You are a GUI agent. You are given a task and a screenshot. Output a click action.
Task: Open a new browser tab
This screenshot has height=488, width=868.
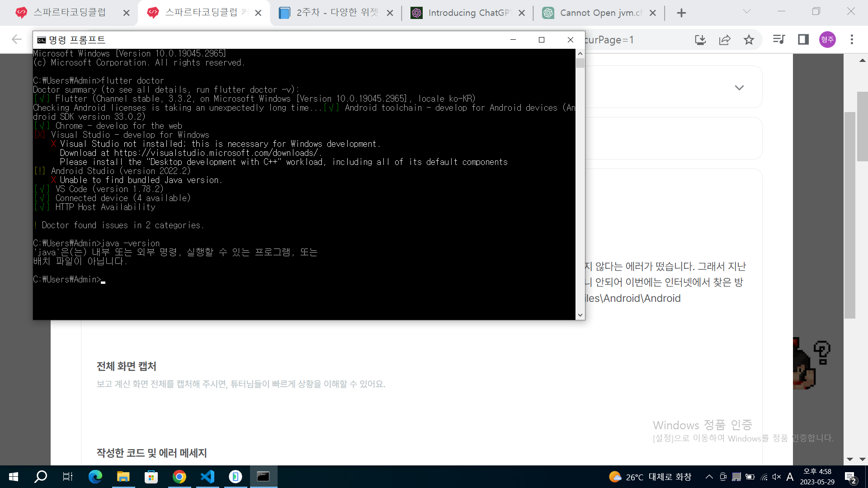tap(681, 13)
